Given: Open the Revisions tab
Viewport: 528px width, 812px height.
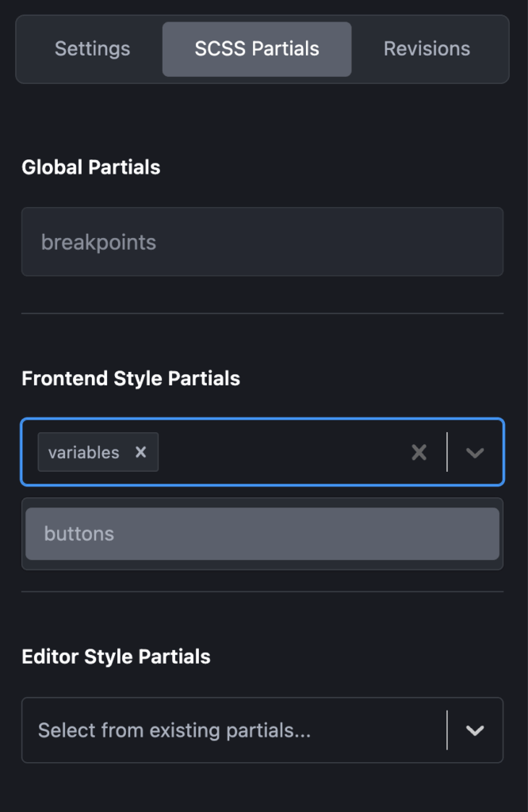Looking at the screenshot, I should click(427, 49).
